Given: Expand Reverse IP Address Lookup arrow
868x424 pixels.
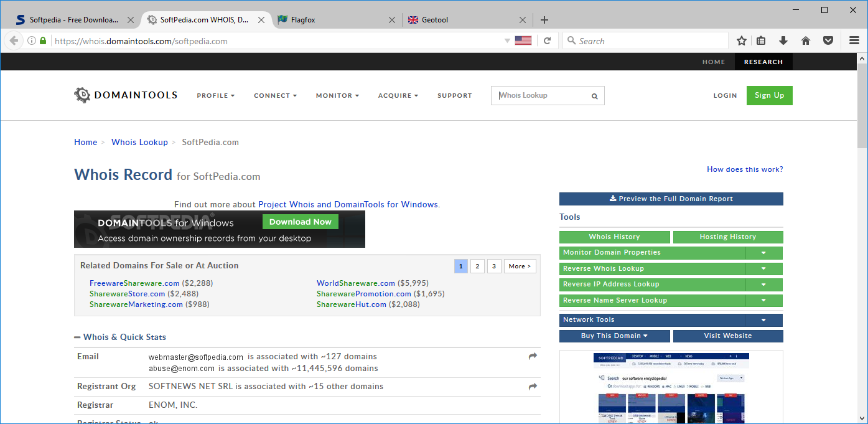Looking at the screenshot, I should click(x=763, y=285).
